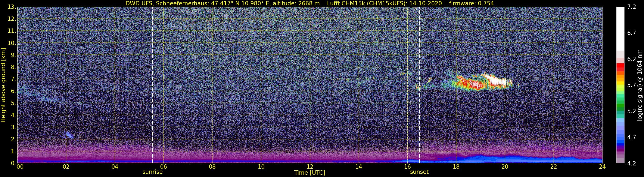Click the 'firmware: 0.754' text

pyautogui.click(x=472, y=3)
